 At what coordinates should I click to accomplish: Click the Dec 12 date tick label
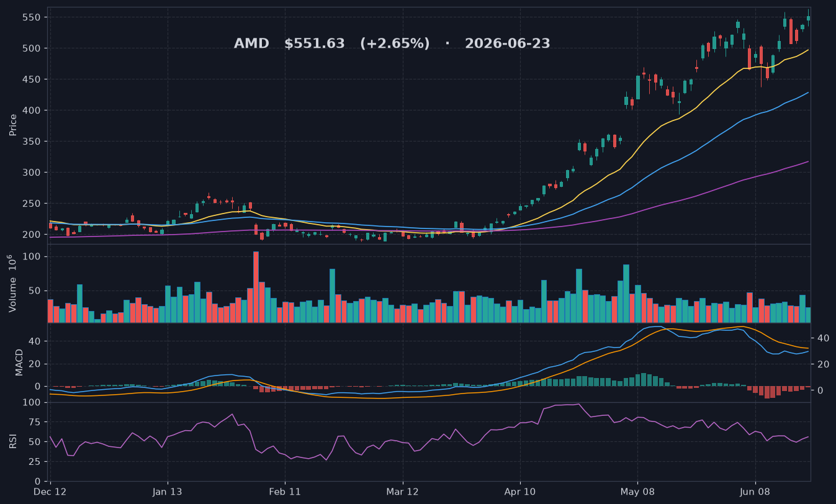(x=50, y=491)
